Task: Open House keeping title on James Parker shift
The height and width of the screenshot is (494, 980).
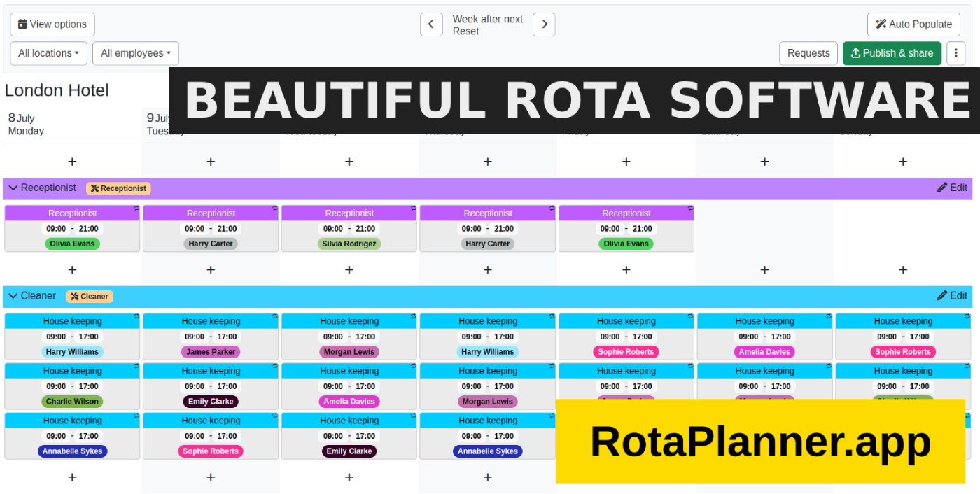Action: (211, 321)
